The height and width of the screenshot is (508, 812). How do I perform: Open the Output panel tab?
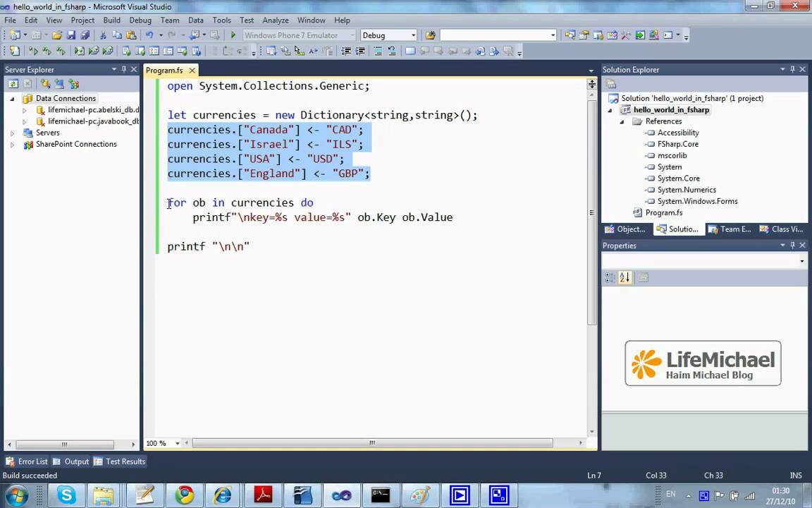point(71,461)
